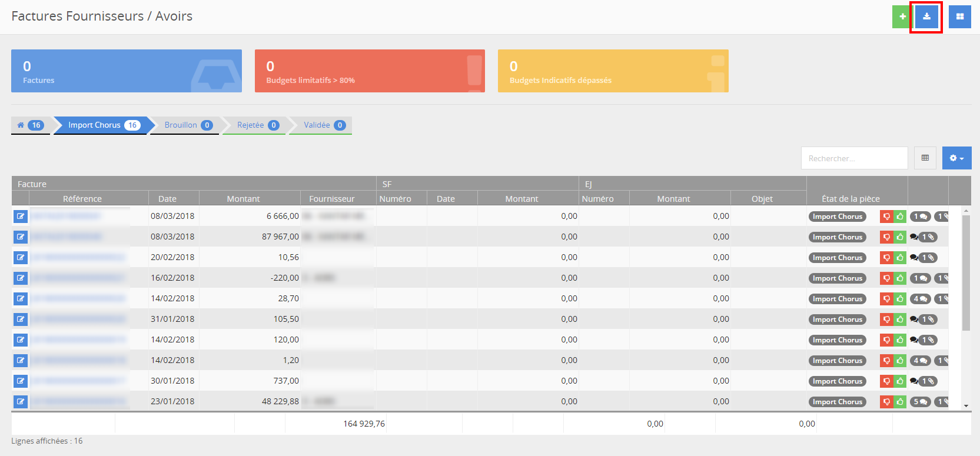Image resolution: width=980 pixels, height=456 pixels.
Task: Click Import Chorus badge on 48 229,88 row
Action: pos(837,402)
